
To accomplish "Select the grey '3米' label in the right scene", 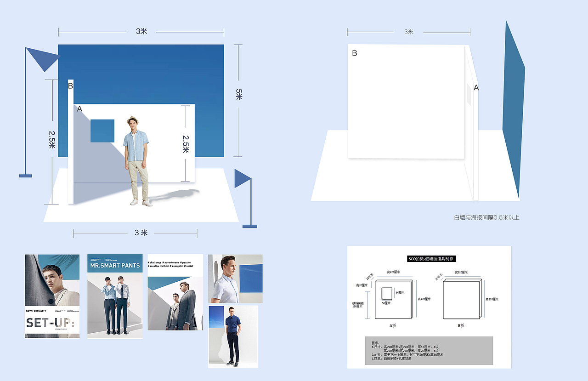I will click(409, 32).
